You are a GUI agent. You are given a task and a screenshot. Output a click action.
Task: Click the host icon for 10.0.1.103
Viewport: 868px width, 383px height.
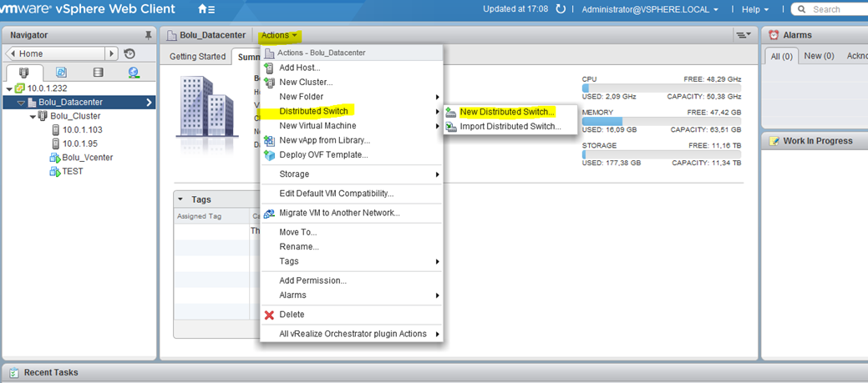pos(55,130)
